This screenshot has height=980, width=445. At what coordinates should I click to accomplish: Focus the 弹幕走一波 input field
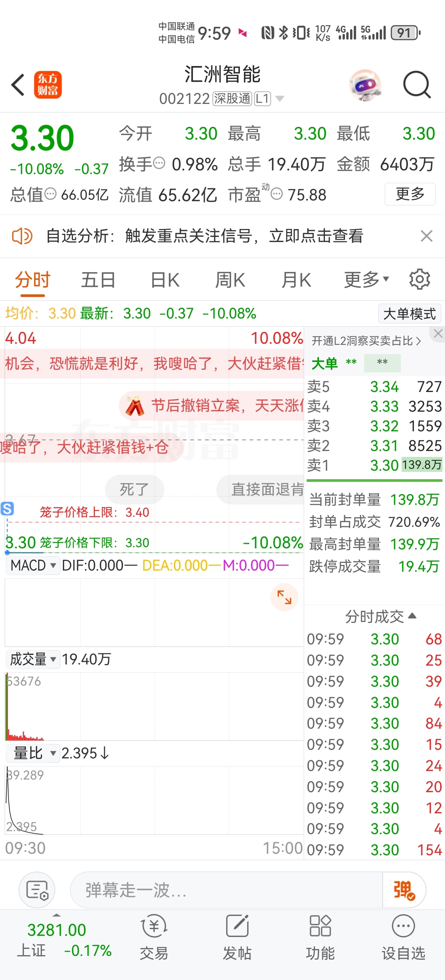[226, 890]
